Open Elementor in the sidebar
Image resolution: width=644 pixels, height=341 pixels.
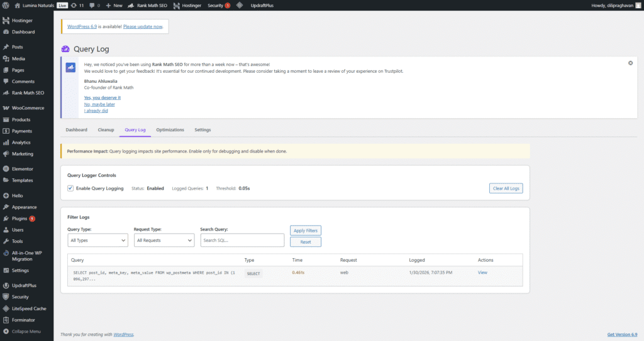click(22, 169)
